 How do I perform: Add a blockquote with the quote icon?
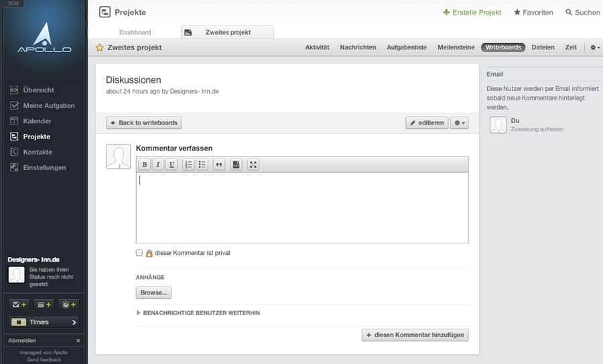pos(219,165)
